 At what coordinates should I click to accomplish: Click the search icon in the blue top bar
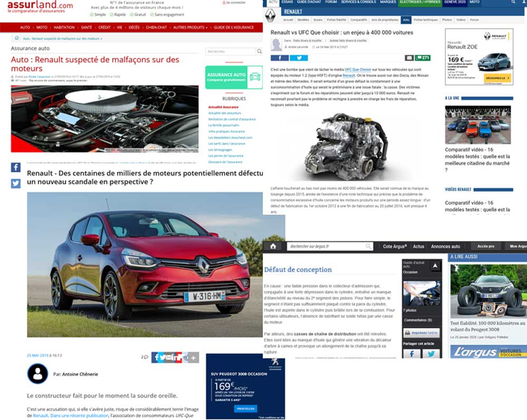[x=513, y=2]
